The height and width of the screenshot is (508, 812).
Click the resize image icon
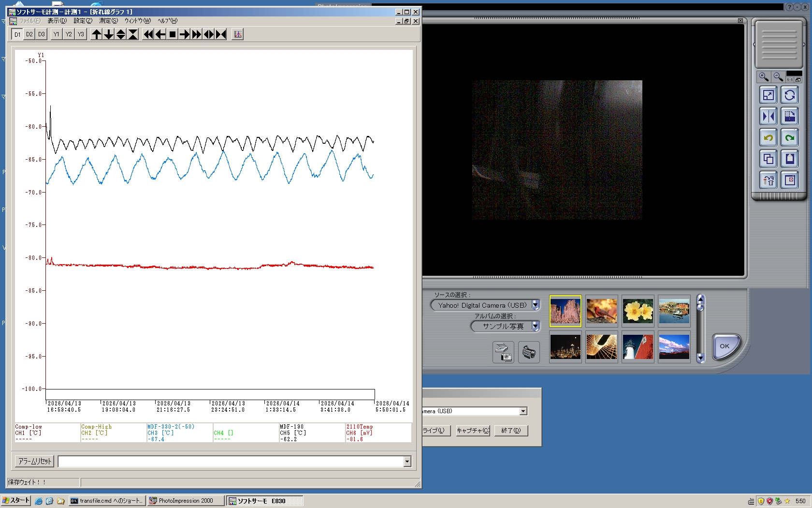click(768, 95)
